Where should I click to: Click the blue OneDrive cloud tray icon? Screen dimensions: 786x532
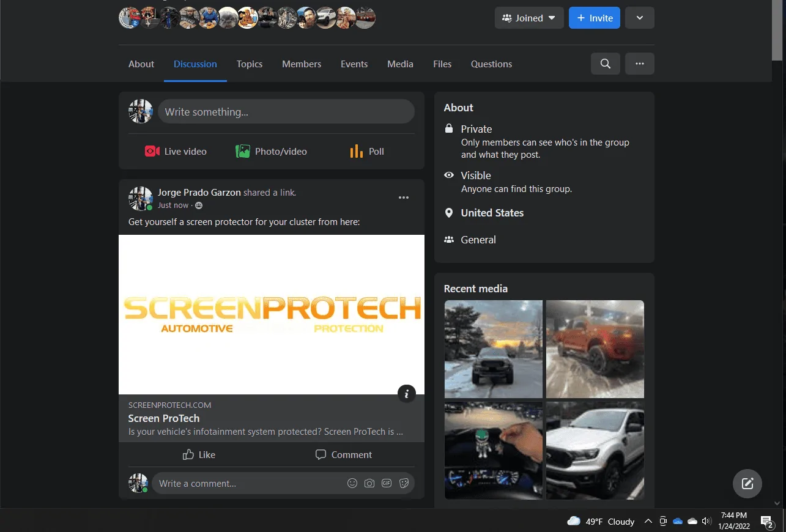(x=678, y=521)
